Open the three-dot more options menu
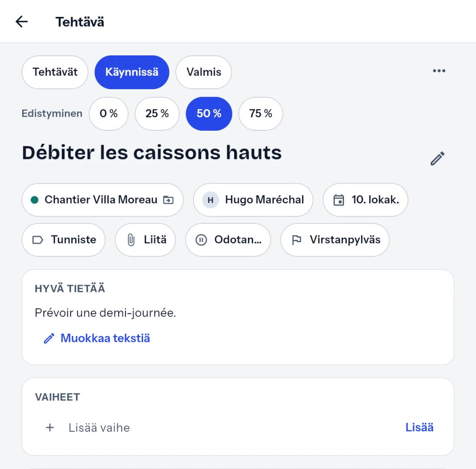The image size is (476, 469). pyautogui.click(x=439, y=71)
